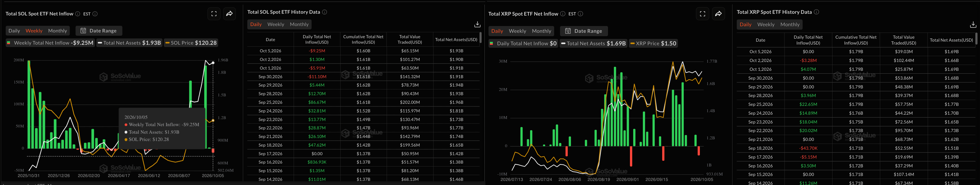The height and width of the screenshot is (185, 980).
Task: Click info icon beside Total XRP Spot ETF Net Inflow
Action: (563, 14)
